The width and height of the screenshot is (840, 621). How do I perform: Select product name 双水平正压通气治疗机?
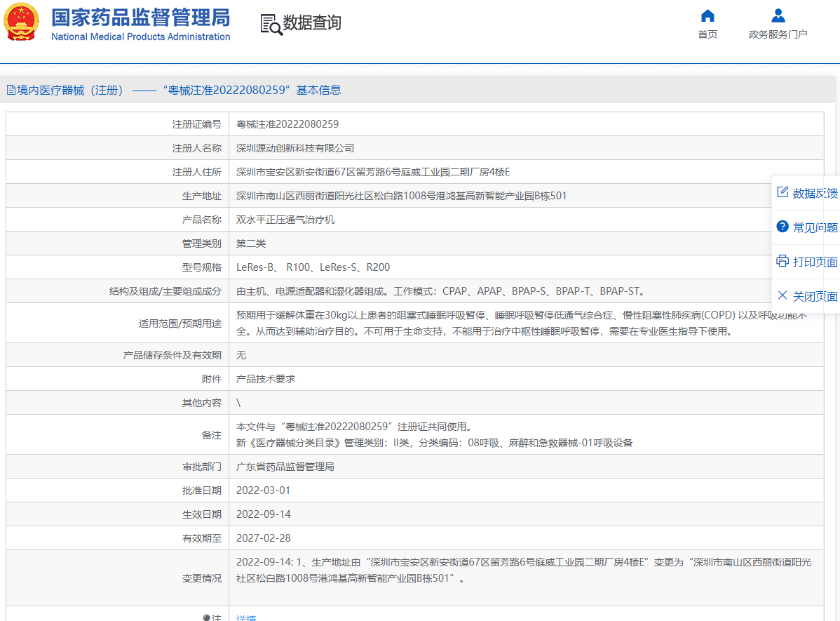285,220
